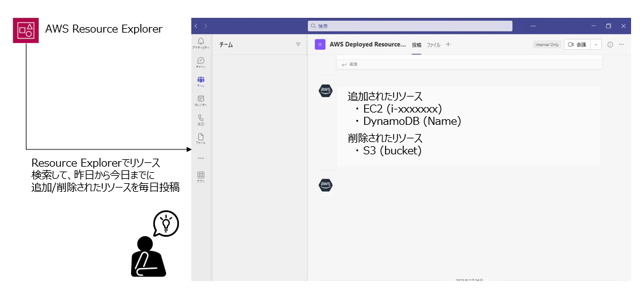Go back using the title bar arrow
The image size is (644, 297).
196,26
